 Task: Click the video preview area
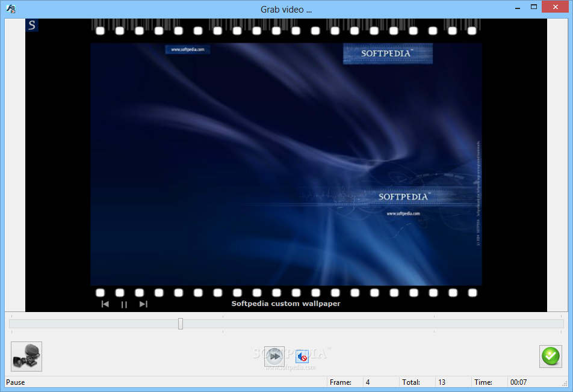[x=286, y=165]
